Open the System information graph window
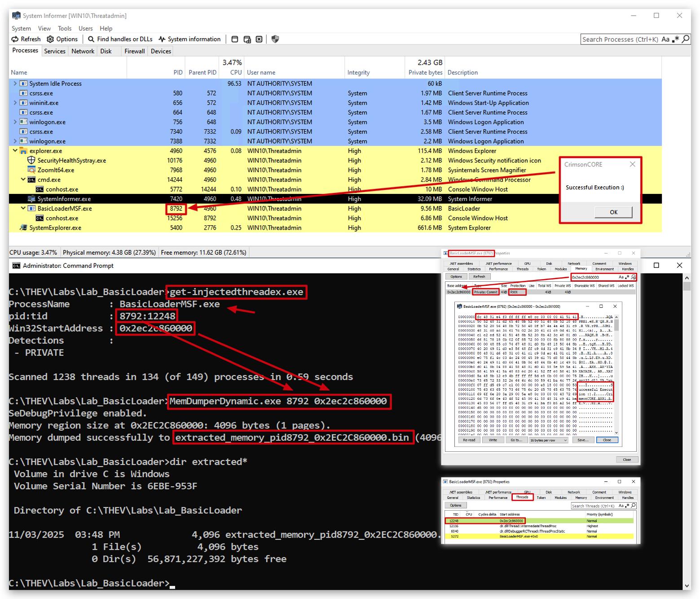700x599 pixels. tap(189, 39)
